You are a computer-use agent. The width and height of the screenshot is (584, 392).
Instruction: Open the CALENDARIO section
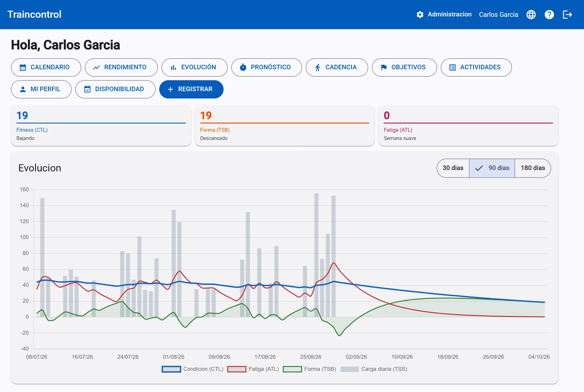(x=46, y=67)
